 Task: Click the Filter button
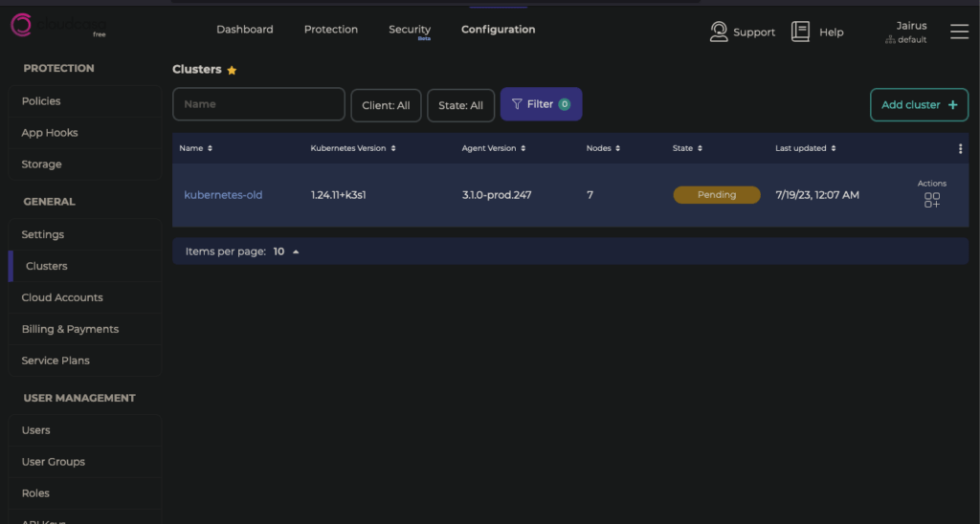[x=541, y=104]
